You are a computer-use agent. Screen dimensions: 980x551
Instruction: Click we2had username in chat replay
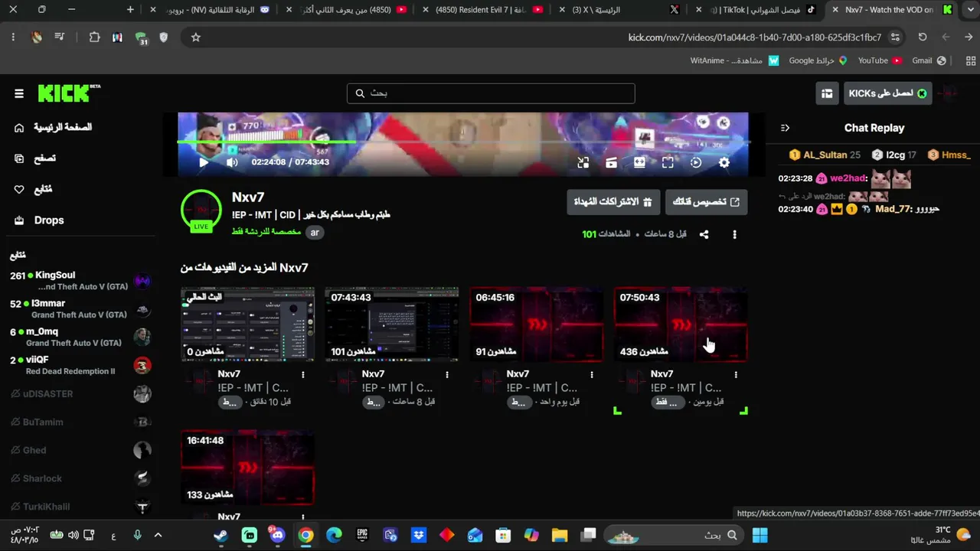[848, 178]
